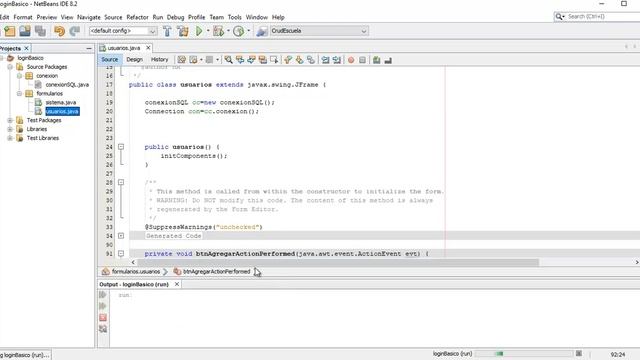
Task: Click the Open Project toolbar icon
Action: coord(25,31)
